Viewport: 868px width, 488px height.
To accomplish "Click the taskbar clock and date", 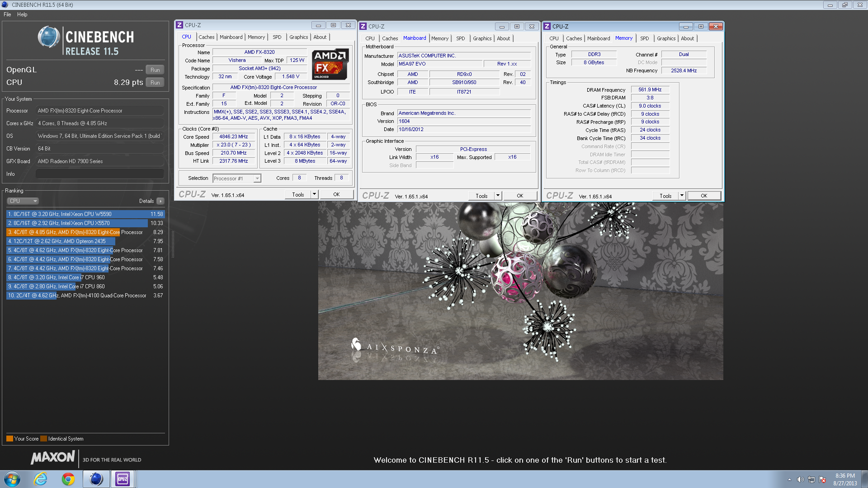I will click(x=845, y=479).
